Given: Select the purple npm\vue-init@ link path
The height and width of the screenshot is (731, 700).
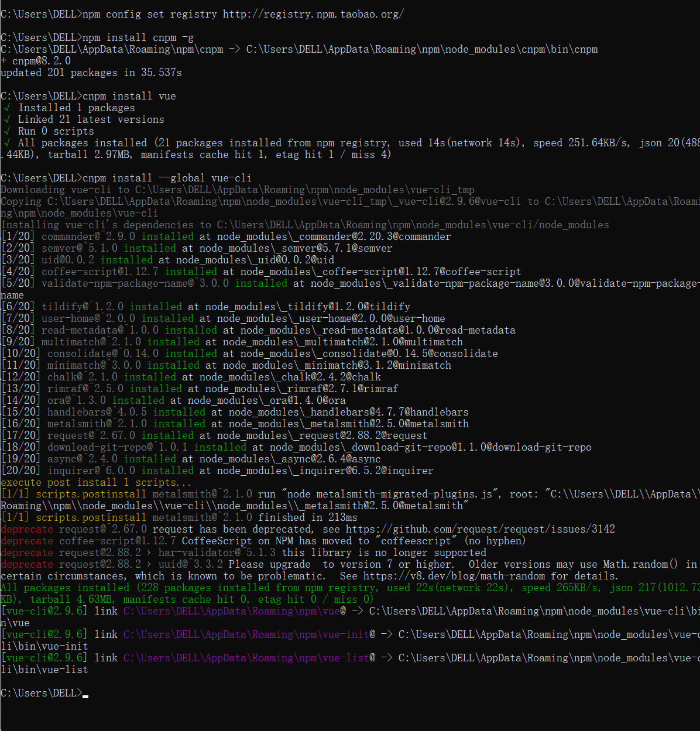Looking at the screenshot, I should click(249, 634).
